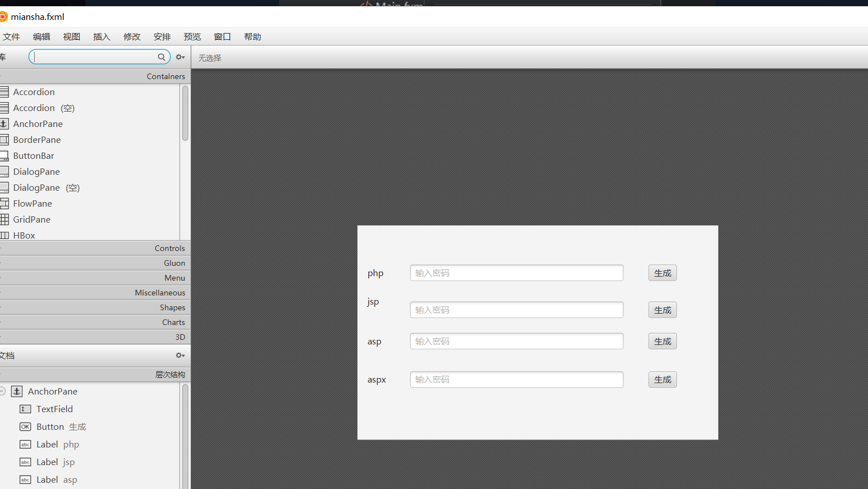Viewport: 868px width, 489px height.
Task: Open the 安排 menu
Action: click(162, 36)
